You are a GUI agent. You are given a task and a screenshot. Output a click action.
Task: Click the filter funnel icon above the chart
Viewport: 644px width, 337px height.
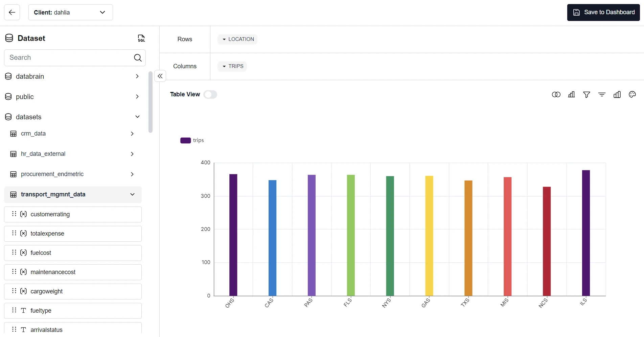click(x=586, y=95)
